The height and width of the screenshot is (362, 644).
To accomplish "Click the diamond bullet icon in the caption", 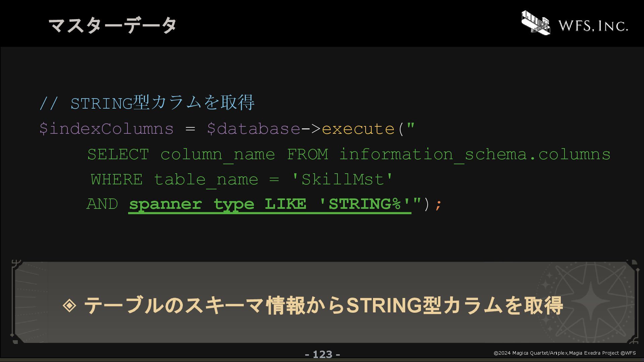I will tap(69, 305).
